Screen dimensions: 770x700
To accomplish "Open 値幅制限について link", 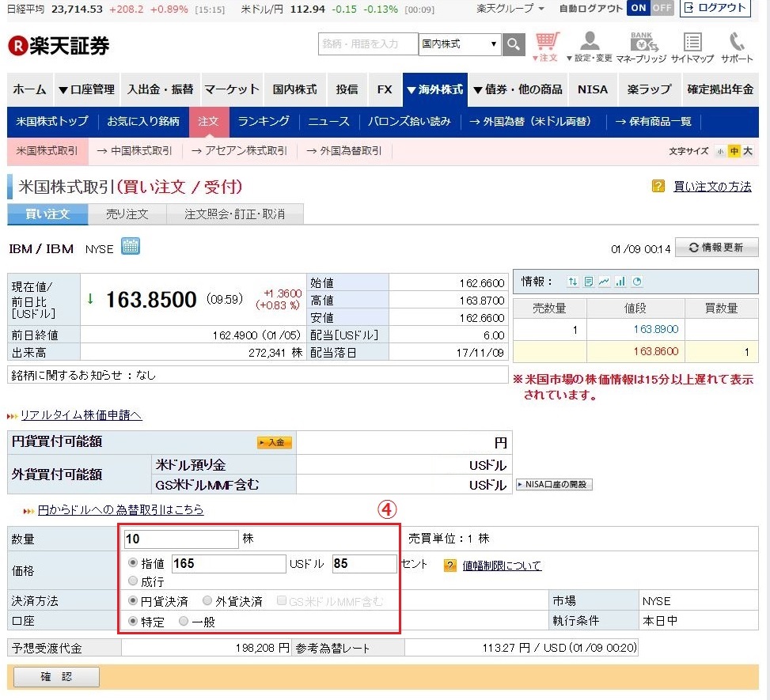I will [x=502, y=566].
